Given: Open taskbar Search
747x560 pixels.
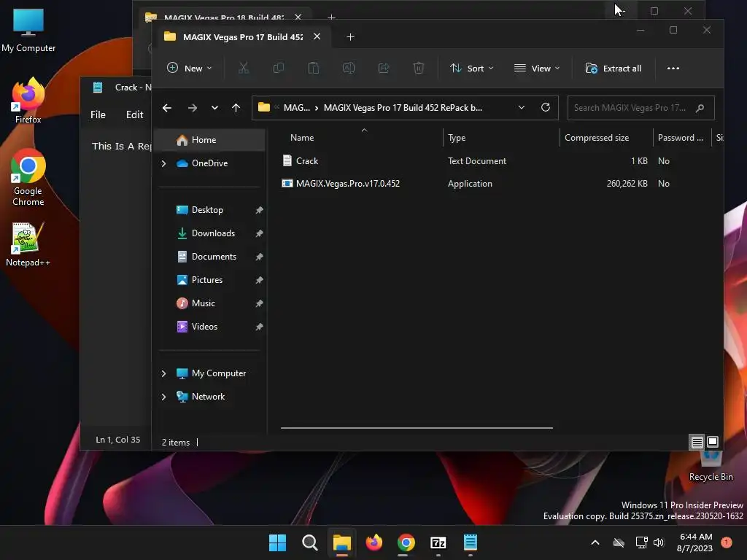Looking at the screenshot, I should [x=309, y=542].
